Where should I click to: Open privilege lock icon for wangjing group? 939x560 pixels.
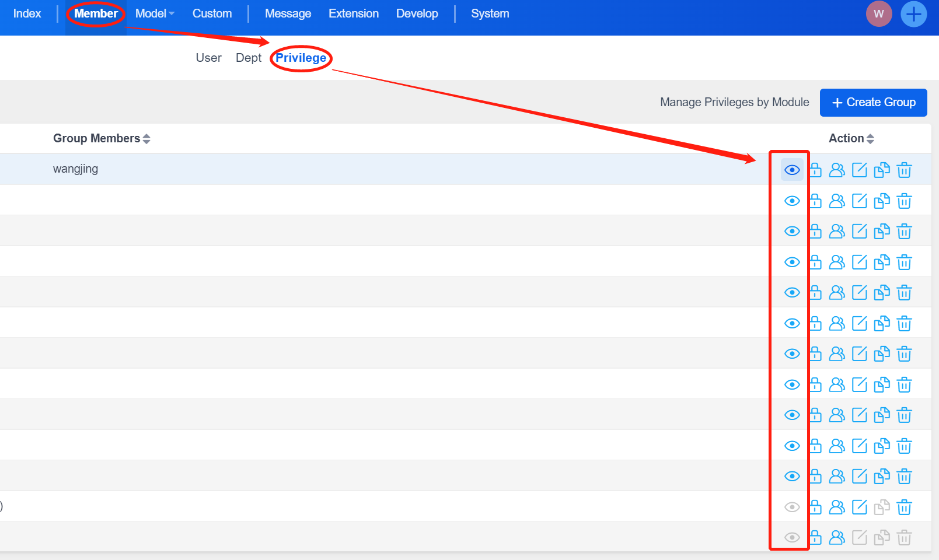pos(815,170)
